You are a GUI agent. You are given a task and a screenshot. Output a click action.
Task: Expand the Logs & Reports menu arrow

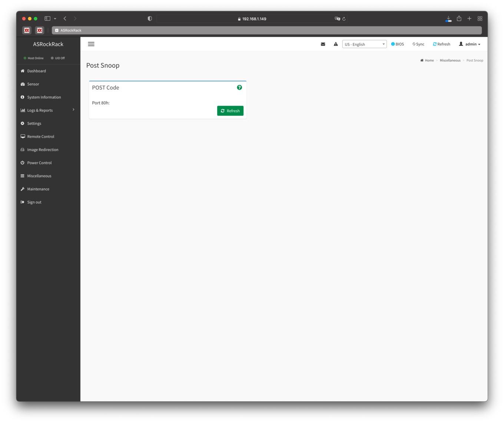[x=73, y=110]
